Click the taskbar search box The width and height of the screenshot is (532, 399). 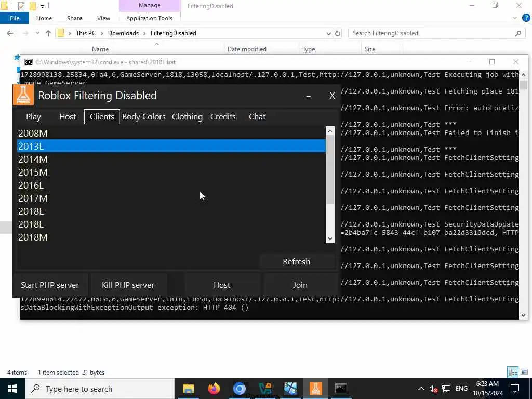(100, 389)
